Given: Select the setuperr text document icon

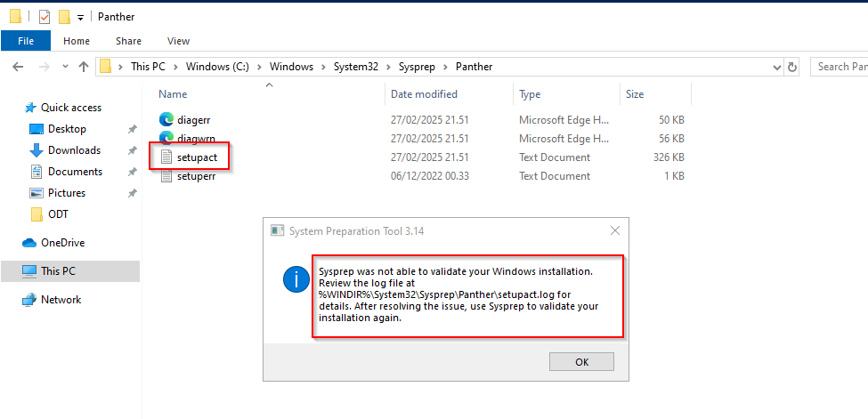Looking at the screenshot, I should tap(166, 176).
